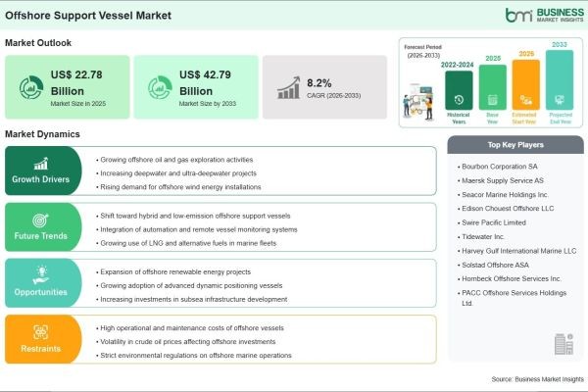
Task: Click the icon in the 2033 projected bar
Action: (x=560, y=100)
